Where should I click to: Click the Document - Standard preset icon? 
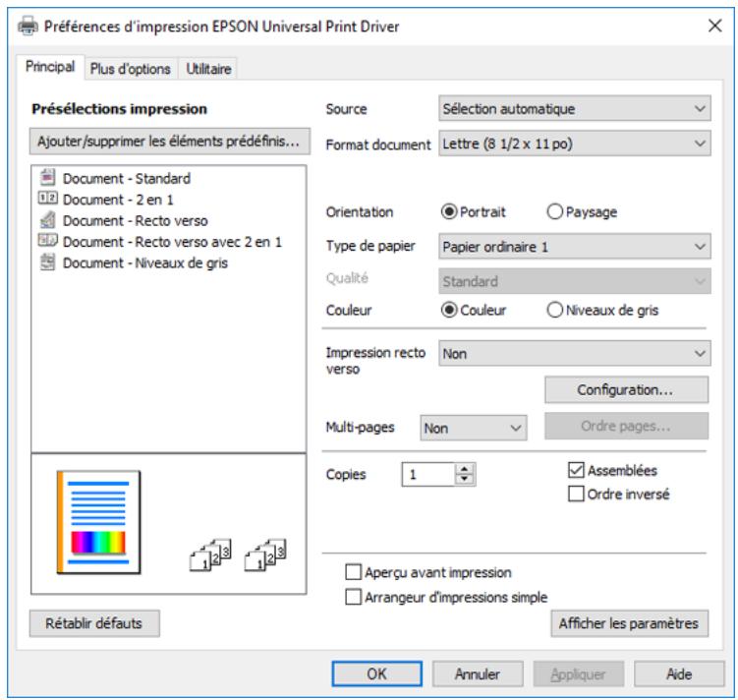[47, 178]
